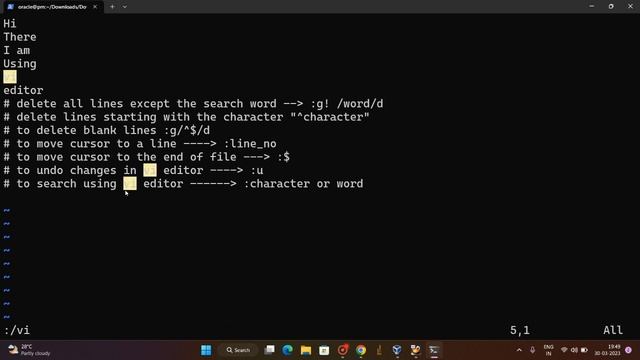Click the ':g! /word/d' command text
Image resolution: width=640 pixels, height=360 pixels.
pyautogui.click(x=347, y=104)
